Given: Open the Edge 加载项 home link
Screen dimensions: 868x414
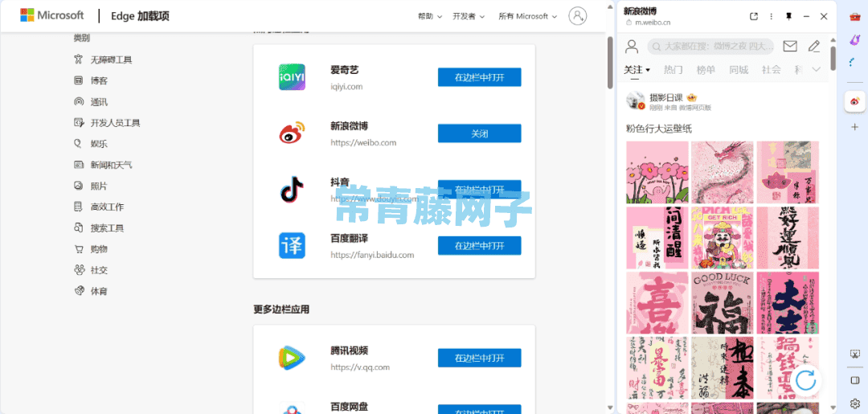Looking at the screenshot, I should coord(140,16).
